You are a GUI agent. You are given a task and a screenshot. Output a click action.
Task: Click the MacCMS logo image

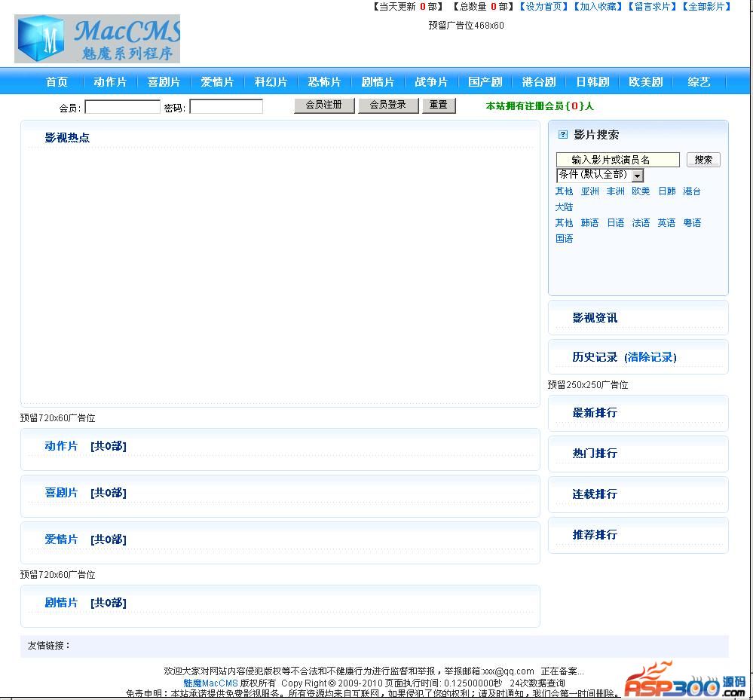(97, 39)
